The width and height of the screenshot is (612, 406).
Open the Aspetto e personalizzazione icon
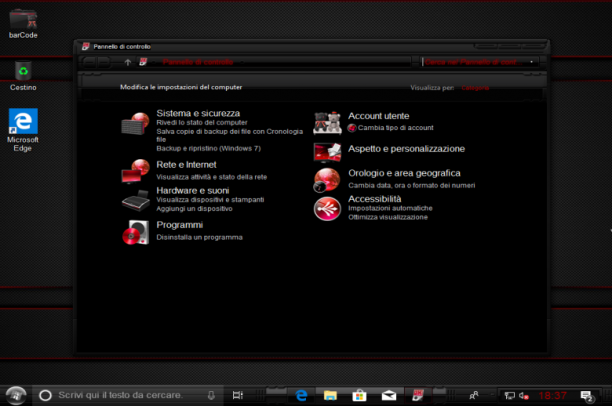click(327, 152)
